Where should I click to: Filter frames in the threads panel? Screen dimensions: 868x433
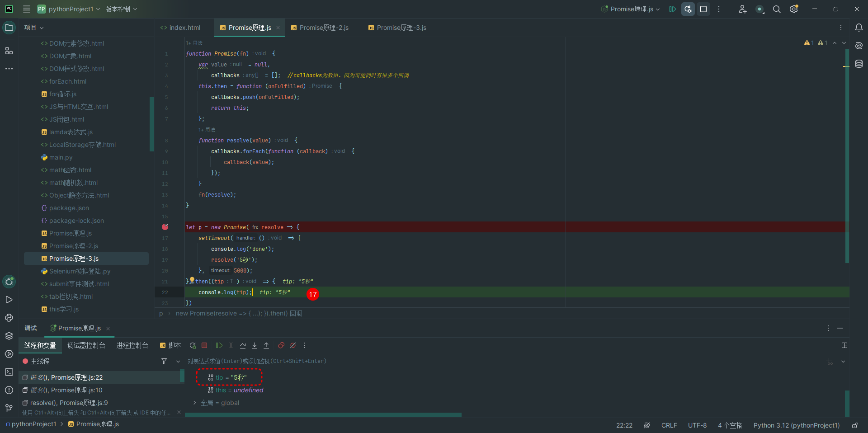164,361
